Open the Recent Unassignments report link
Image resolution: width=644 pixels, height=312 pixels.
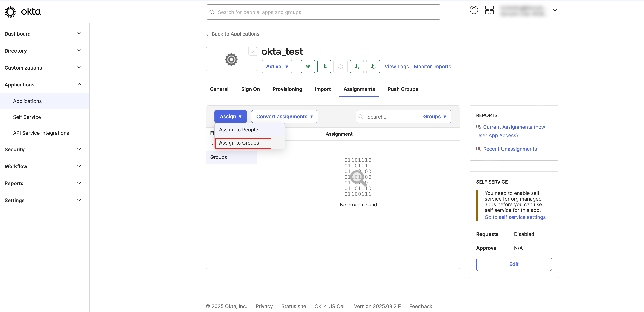click(510, 149)
